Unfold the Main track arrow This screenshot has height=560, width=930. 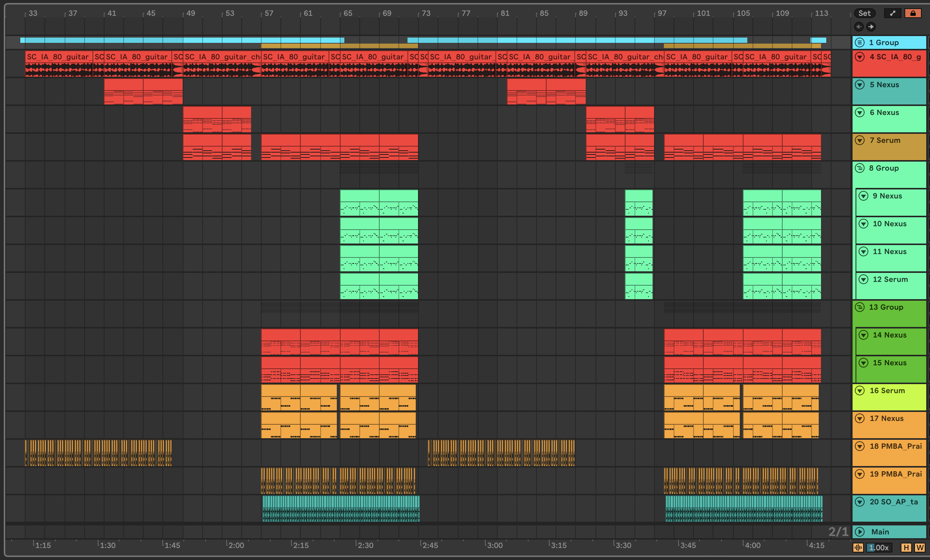point(860,532)
